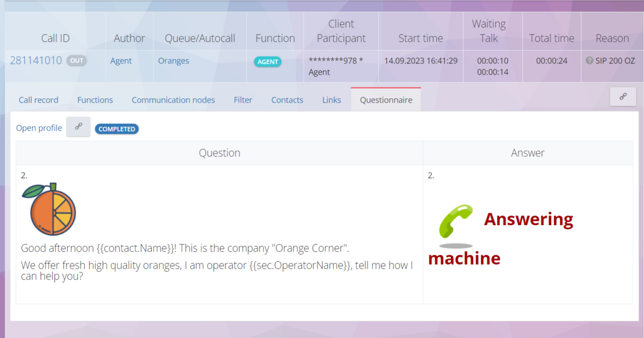Open call ID 281141010 link
The height and width of the screenshot is (338, 644).
[x=36, y=61]
